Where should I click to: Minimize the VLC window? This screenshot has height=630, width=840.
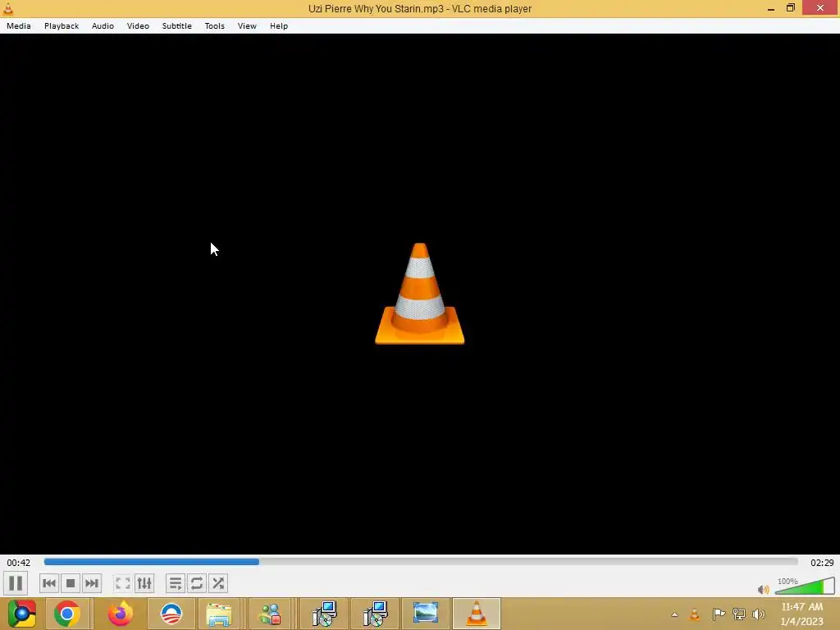coord(771,8)
